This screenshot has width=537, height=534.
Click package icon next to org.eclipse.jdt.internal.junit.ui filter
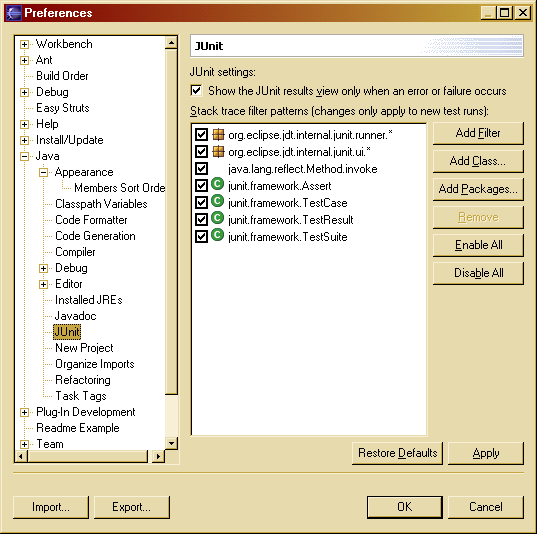(218, 151)
